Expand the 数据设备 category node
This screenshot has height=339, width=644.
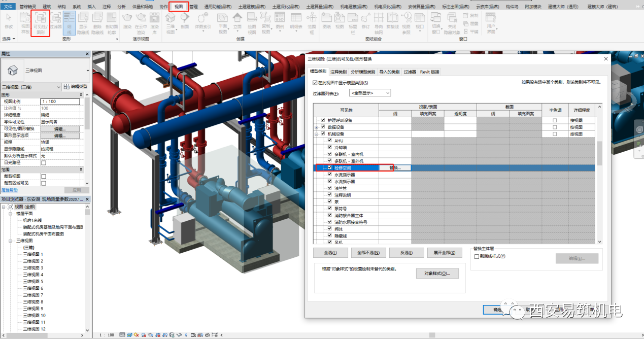[317, 127]
